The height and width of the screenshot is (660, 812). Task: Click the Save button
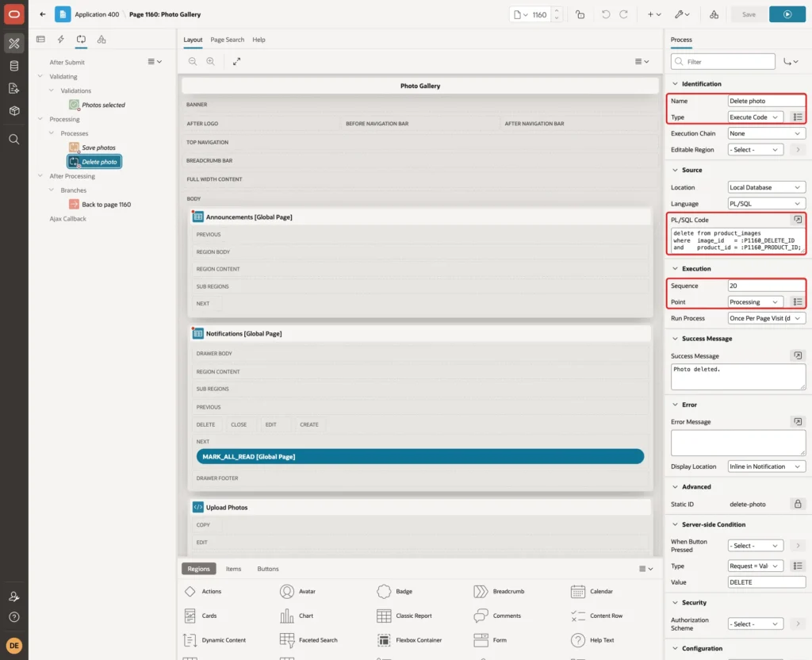pyautogui.click(x=749, y=14)
